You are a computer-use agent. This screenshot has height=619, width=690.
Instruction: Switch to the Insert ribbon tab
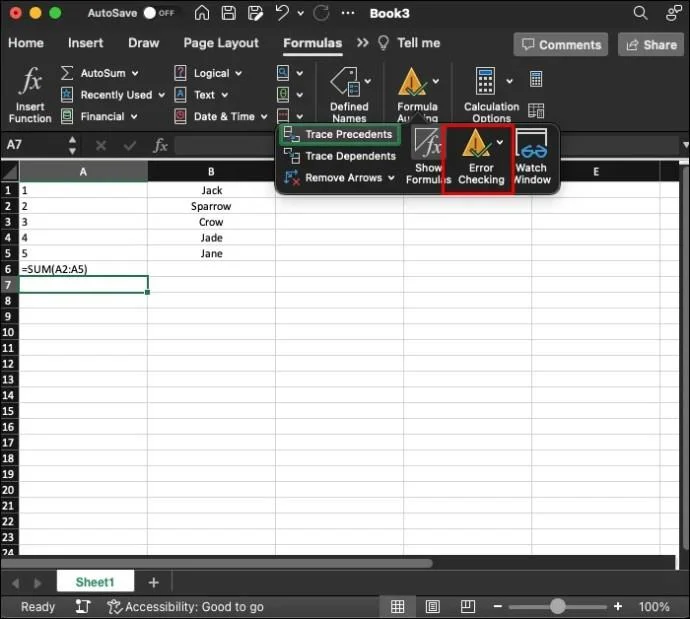[86, 43]
